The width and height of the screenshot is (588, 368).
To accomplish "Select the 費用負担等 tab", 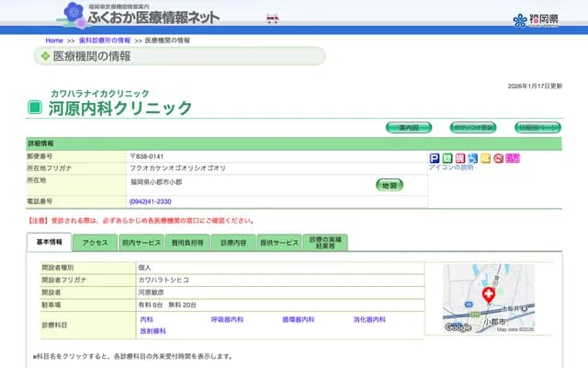I will click(x=187, y=243).
